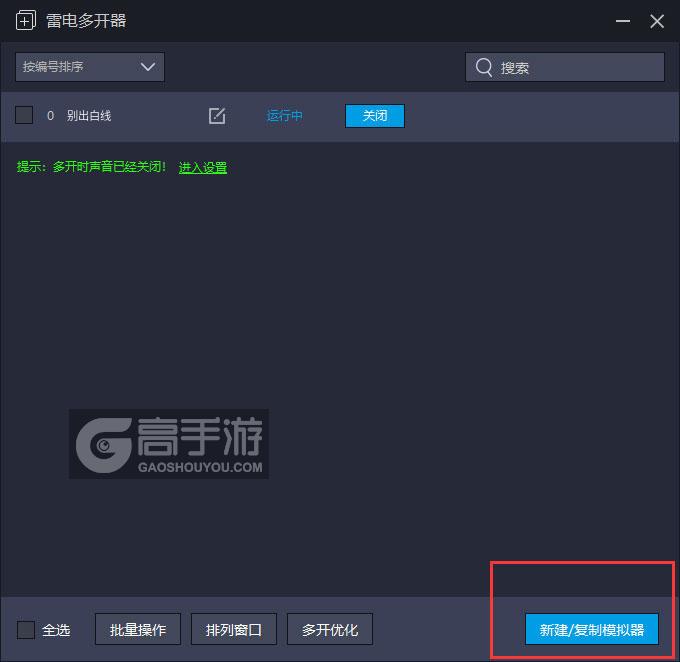
Task: Click the hint text 多开时声音已经关闭
Action: [109, 167]
